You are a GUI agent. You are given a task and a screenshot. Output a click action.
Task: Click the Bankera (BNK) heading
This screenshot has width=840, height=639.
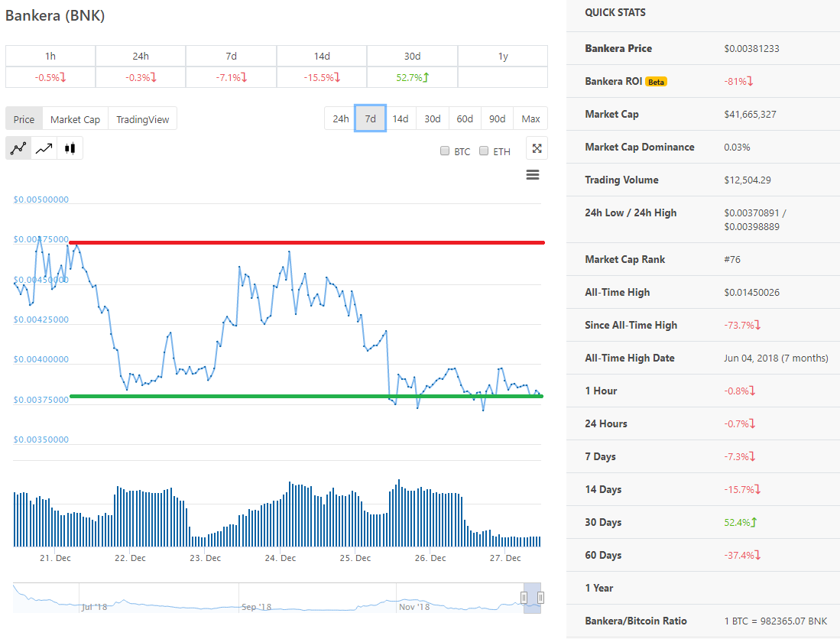coord(55,15)
